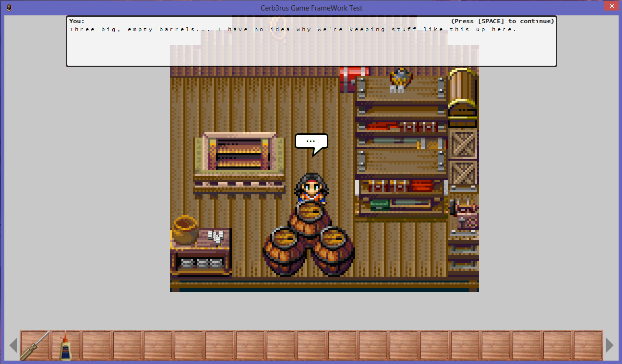This screenshot has height=364, width=622.
Task: Select the screwdriver in the inventory hotbar
Action: 35,344
